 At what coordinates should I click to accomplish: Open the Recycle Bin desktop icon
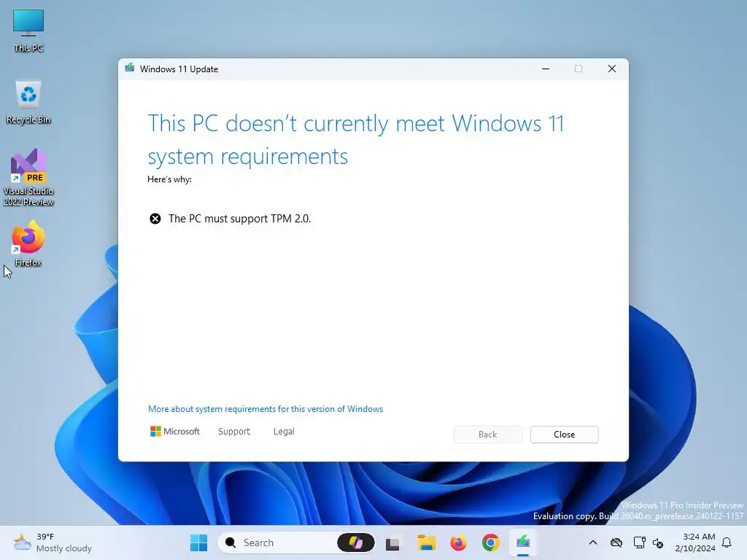point(28,101)
